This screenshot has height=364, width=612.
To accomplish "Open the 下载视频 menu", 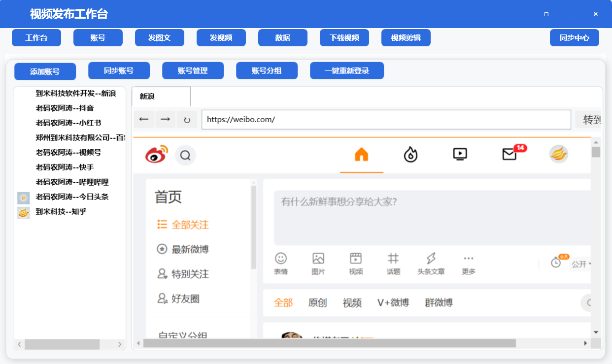I will point(344,37).
